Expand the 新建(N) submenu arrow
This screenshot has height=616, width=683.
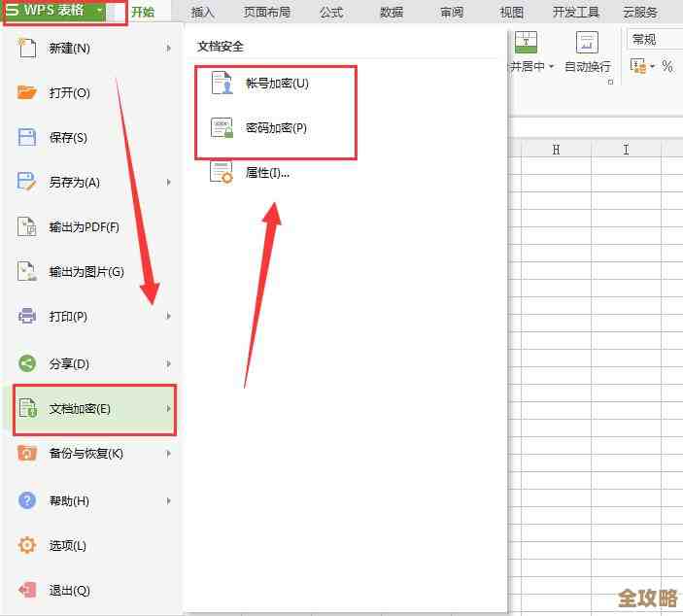click(x=169, y=48)
